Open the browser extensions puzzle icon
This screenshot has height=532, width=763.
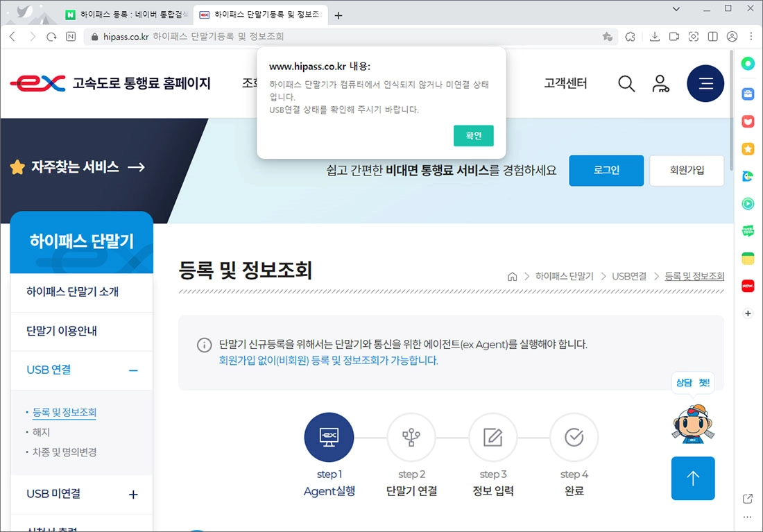630,36
